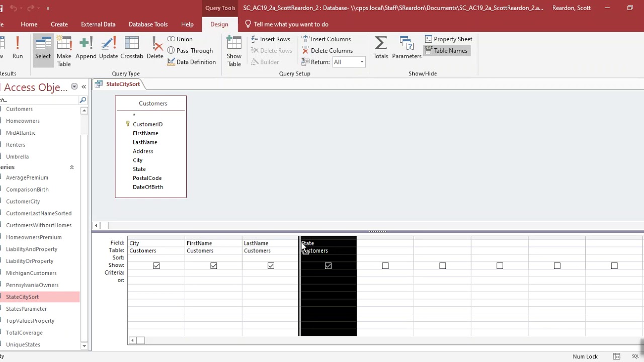Open the Help ribbon tab
This screenshot has height=362, width=644.
pos(187,24)
